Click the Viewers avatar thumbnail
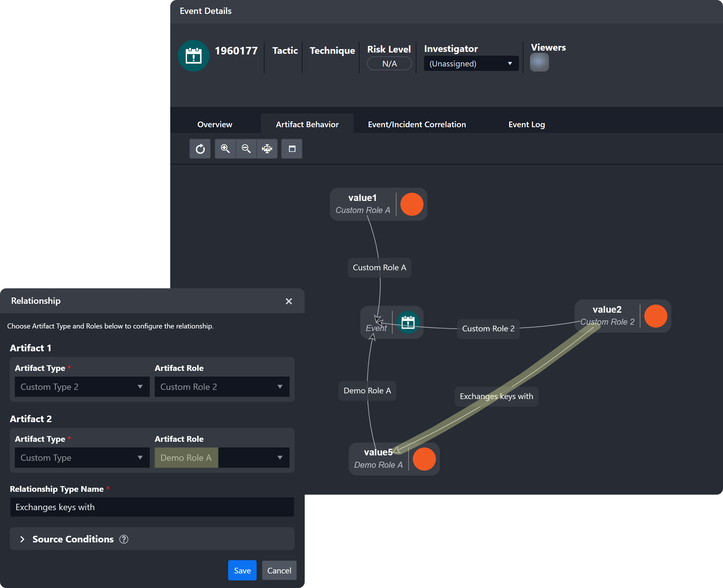Screen dimensions: 723x588 pos(539,63)
